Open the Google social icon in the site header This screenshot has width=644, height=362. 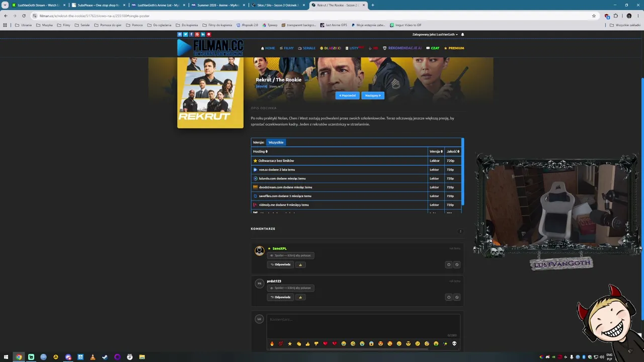pyautogui.click(x=197, y=35)
